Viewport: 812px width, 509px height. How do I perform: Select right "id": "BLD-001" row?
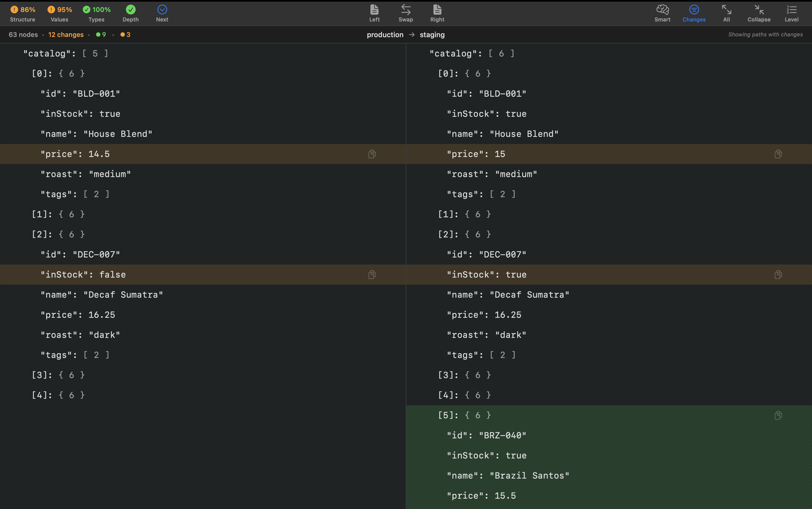[x=609, y=94]
